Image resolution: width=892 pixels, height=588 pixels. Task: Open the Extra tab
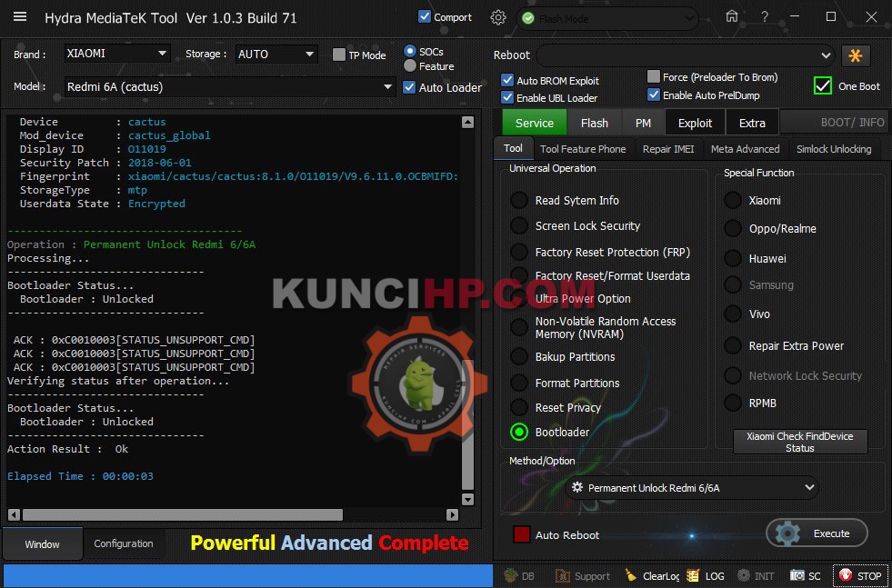pyautogui.click(x=752, y=123)
